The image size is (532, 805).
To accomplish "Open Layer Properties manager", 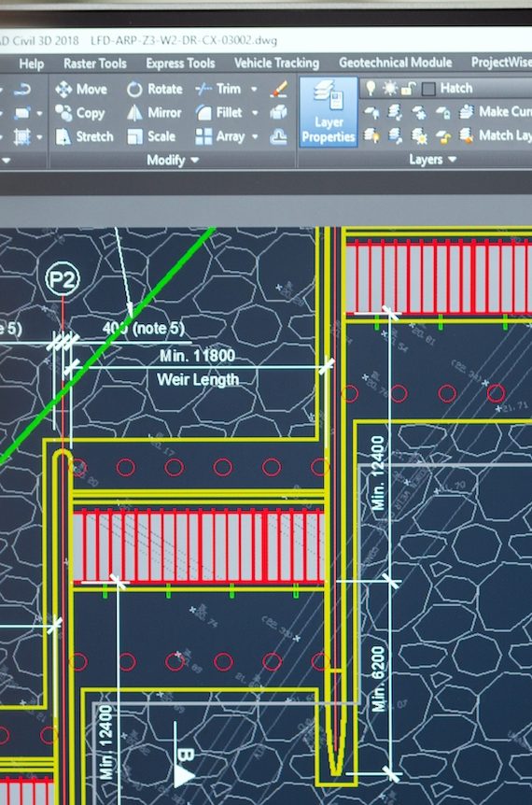I will (329, 112).
